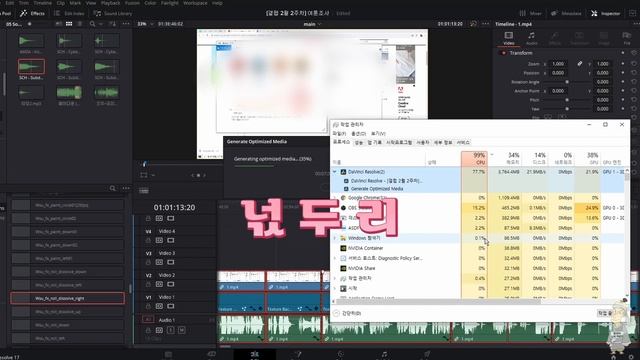Open the Fairlight page icon at bottom
Image resolution: width=640 pixels, height=360 pixels.
tap(384, 355)
